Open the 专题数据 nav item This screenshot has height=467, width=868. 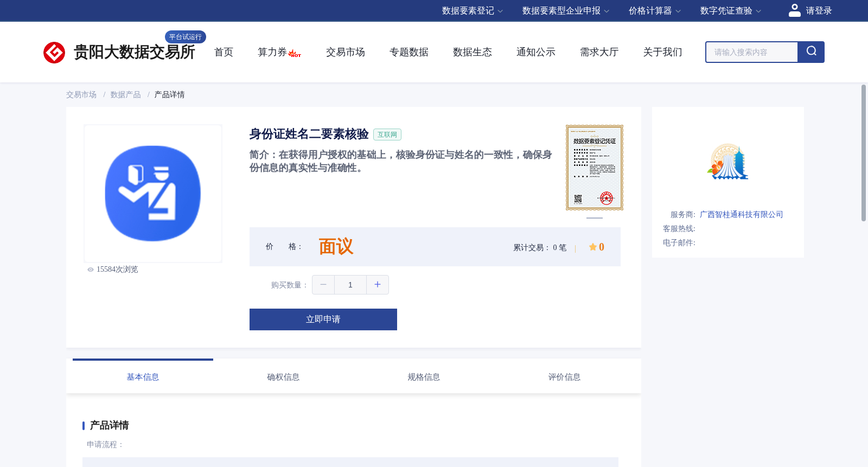coord(409,52)
